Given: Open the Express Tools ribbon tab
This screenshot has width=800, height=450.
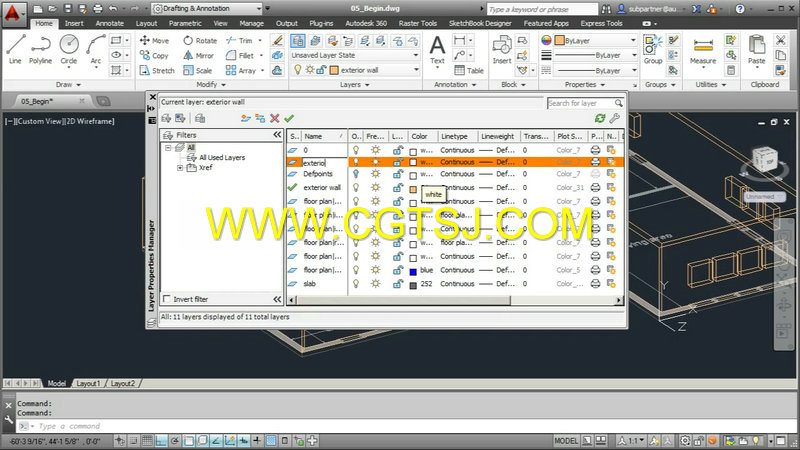Looking at the screenshot, I should coord(601,23).
